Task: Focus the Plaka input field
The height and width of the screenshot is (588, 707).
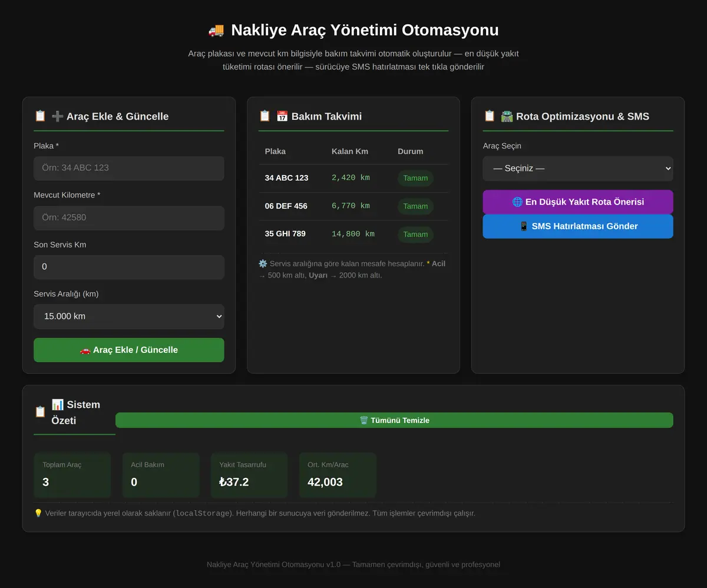Action: (x=129, y=168)
